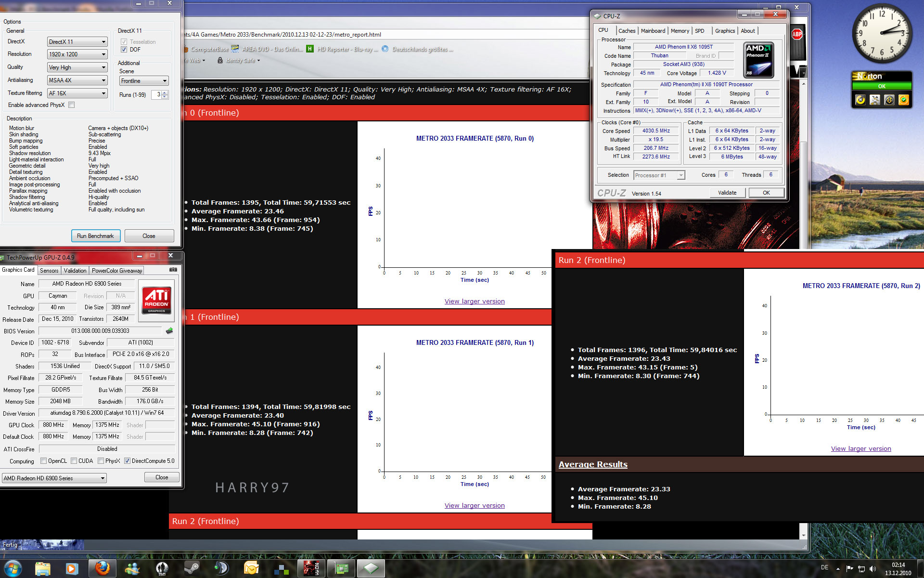Click the Validate button in CPU-Z
Image resolution: width=924 pixels, height=578 pixels.
pos(727,193)
